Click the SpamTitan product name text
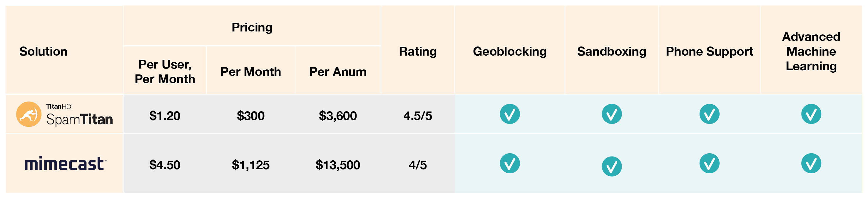Screen dimensions: 868x198 coord(80,120)
